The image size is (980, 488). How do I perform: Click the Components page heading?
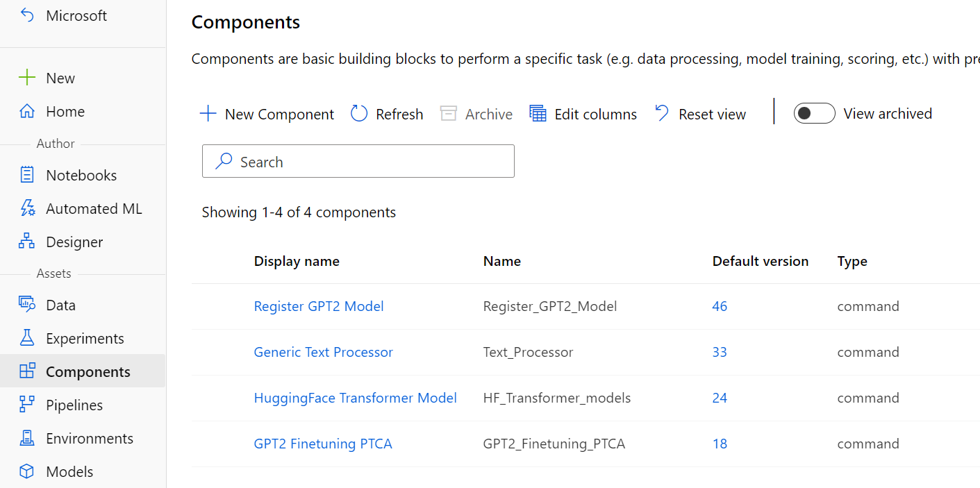(x=246, y=22)
